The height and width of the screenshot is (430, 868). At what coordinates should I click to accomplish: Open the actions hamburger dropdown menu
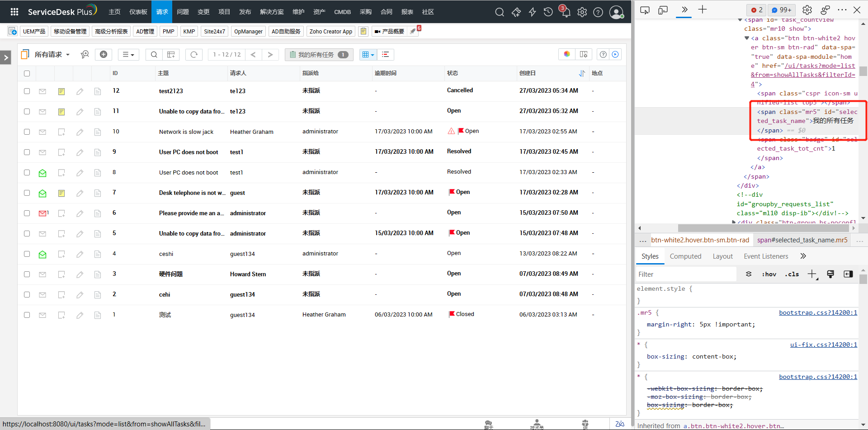click(x=128, y=55)
